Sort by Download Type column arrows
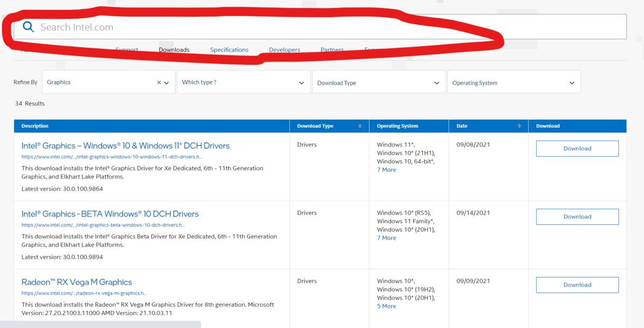Image resolution: width=644 pixels, height=328 pixels. (x=360, y=126)
